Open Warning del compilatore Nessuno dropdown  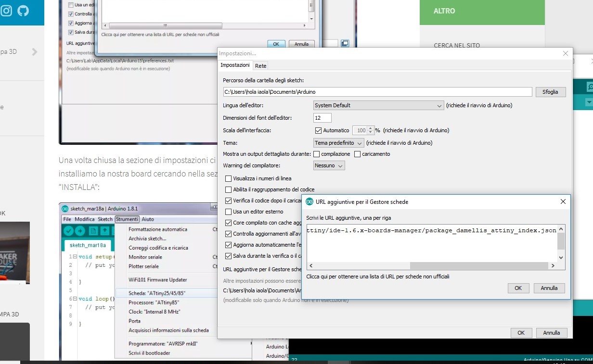329,165
